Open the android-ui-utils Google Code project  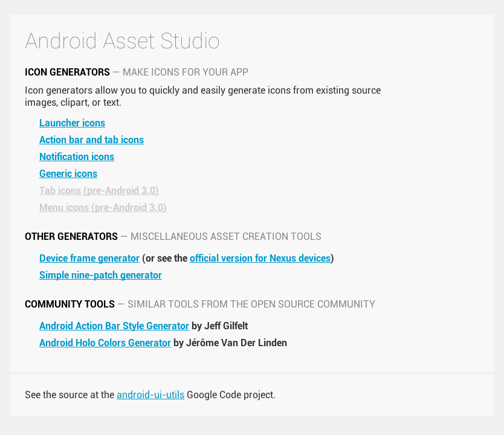(150, 395)
